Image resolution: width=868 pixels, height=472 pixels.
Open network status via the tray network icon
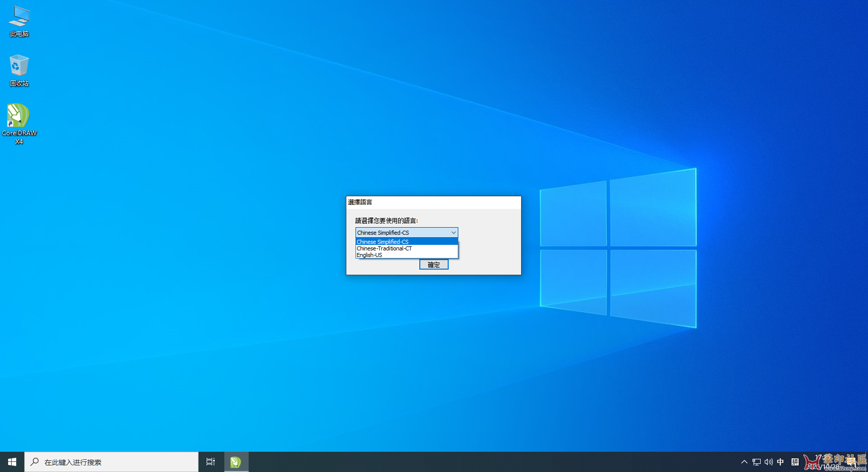756,461
